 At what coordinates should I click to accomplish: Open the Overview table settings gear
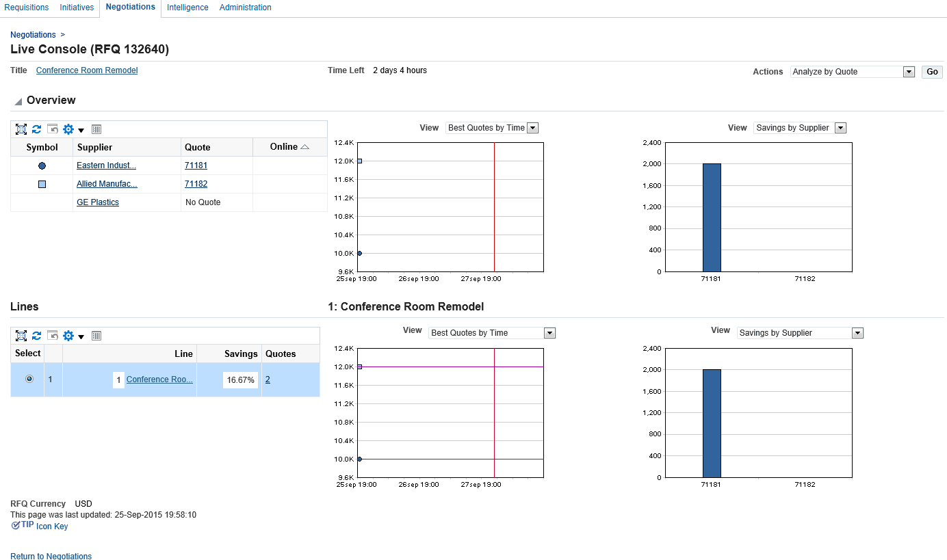[68, 129]
